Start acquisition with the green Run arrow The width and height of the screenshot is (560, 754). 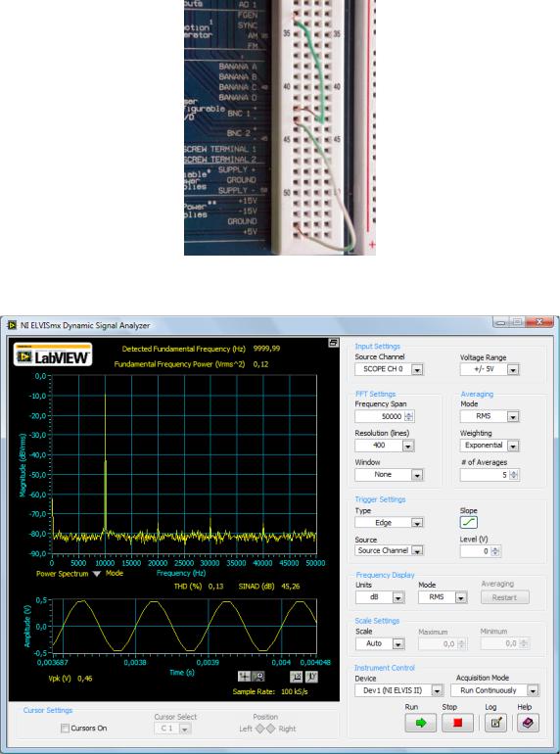click(x=421, y=723)
